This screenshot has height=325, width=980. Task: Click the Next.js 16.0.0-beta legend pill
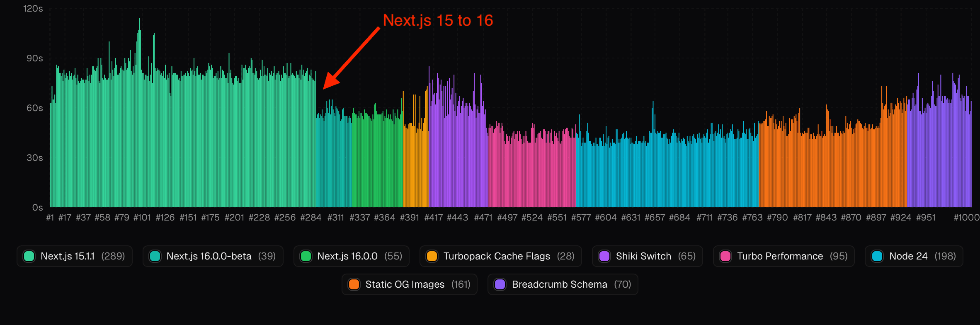tap(213, 256)
